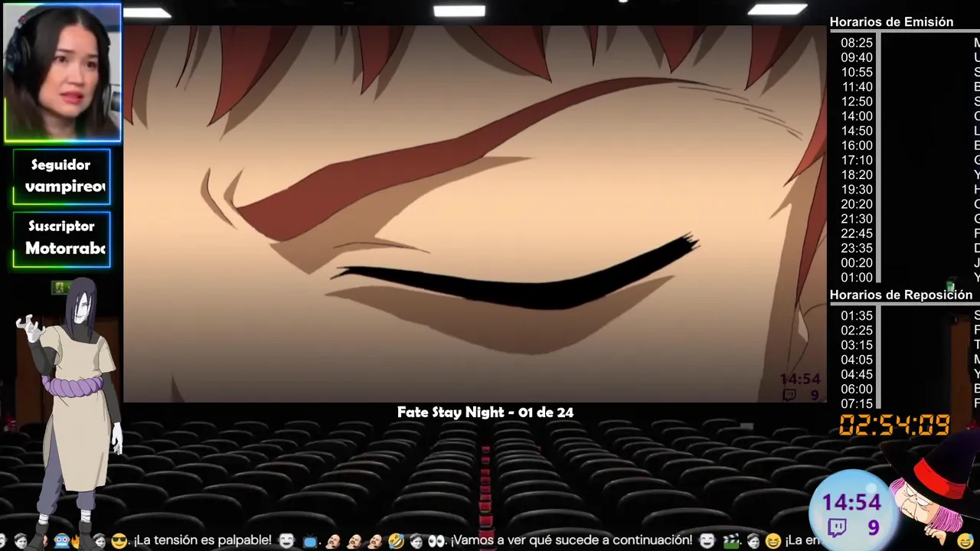This screenshot has width=980, height=551.
Task: Click the Horarios de Emisión header
Action: tap(891, 22)
